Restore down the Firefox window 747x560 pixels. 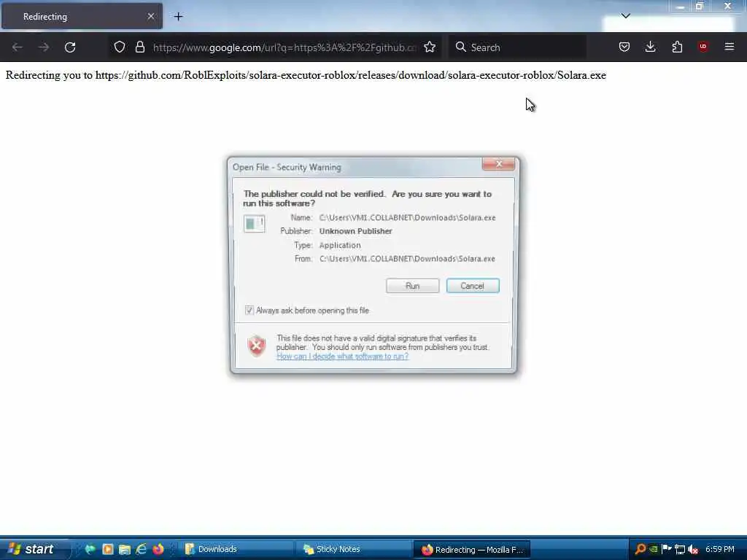pyautogui.click(x=700, y=6)
